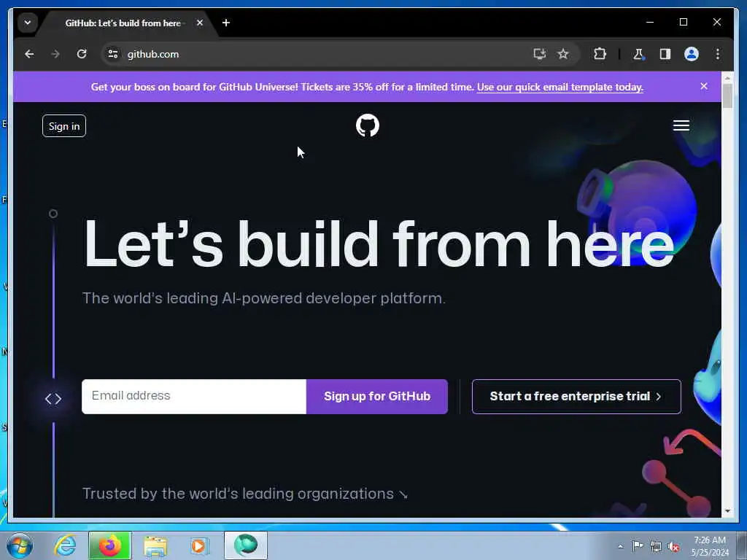This screenshot has height=560, width=747.
Task: Show hidden system tray icons
Action: click(620, 546)
